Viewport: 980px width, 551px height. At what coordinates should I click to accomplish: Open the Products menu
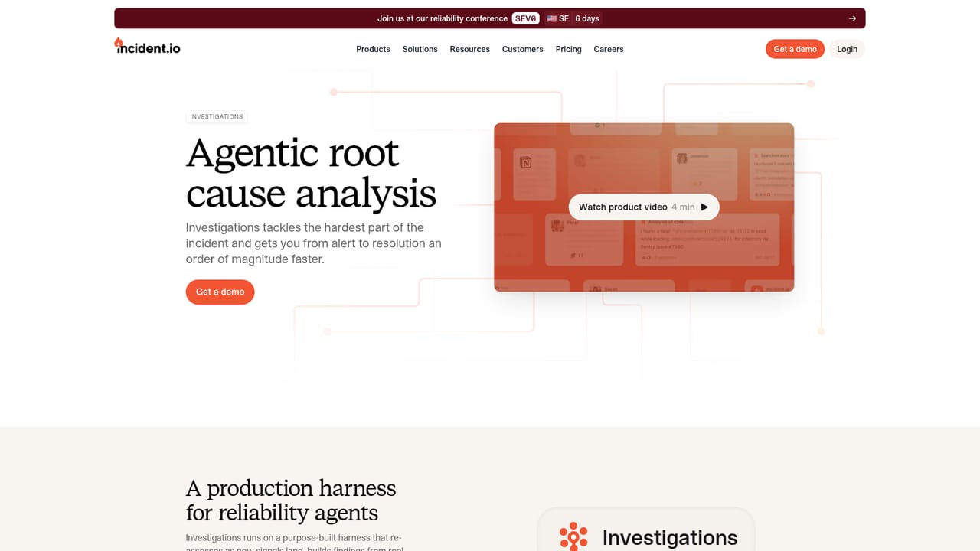373,49
